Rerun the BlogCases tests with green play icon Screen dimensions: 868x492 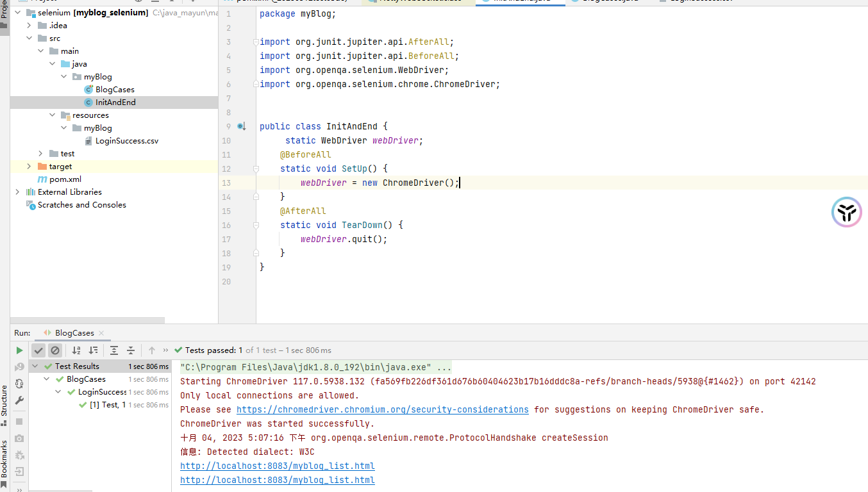point(19,350)
